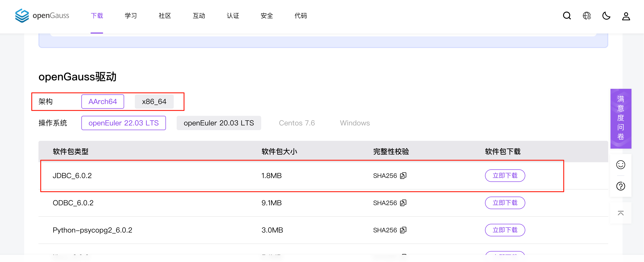Copy SHA256 for ODBC_6.0.2

[x=403, y=203]
